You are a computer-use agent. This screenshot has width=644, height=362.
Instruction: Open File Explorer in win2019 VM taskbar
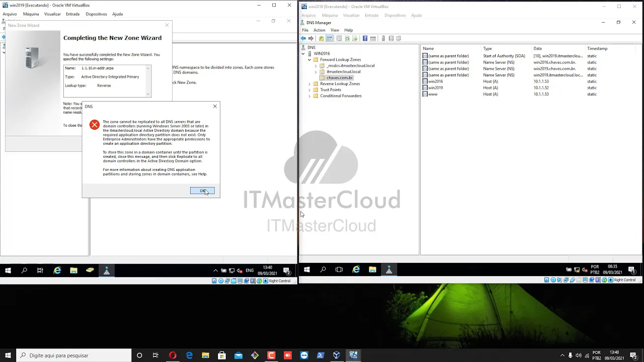73,270
